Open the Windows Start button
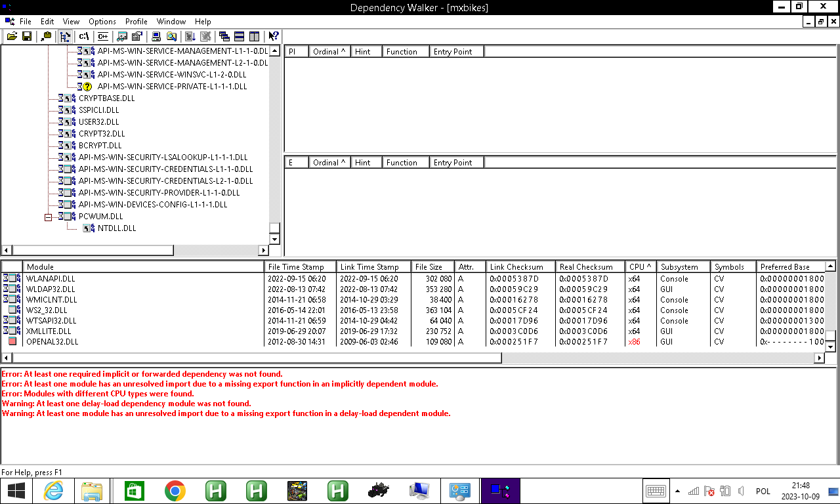The width and height of the screenshot is (840, 504). coord(16,491)
